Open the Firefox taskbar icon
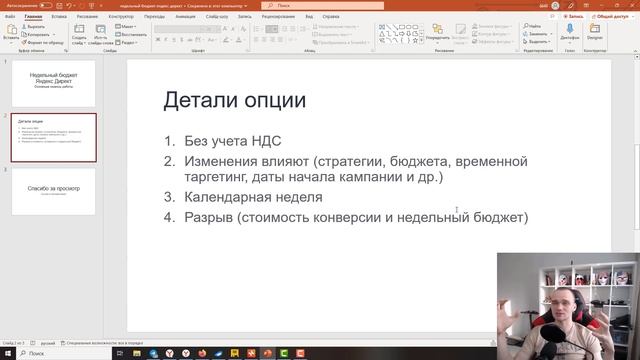This screenshot has height=360, width=640. (202, 353)
